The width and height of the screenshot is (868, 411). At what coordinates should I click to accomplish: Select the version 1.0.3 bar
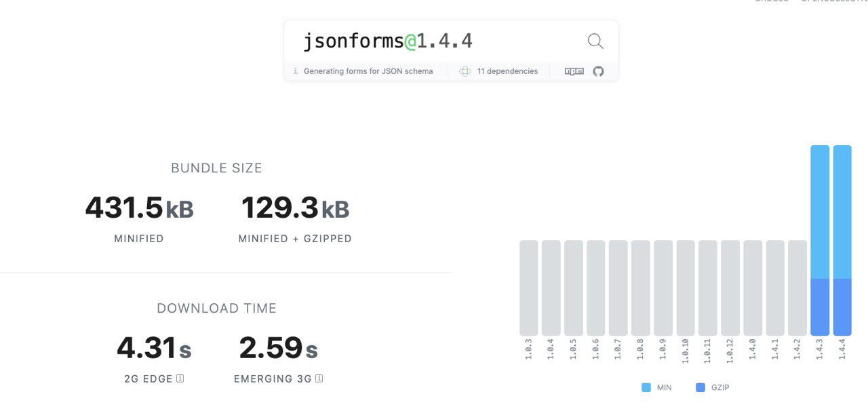[x=529, y=288]
